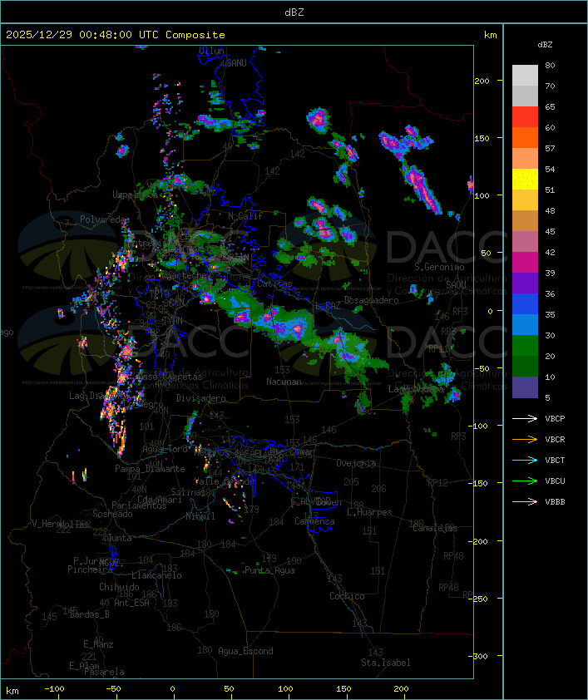
Task: Select the red 60–65 dBZ legend swatch
Action: click(525, 117)
